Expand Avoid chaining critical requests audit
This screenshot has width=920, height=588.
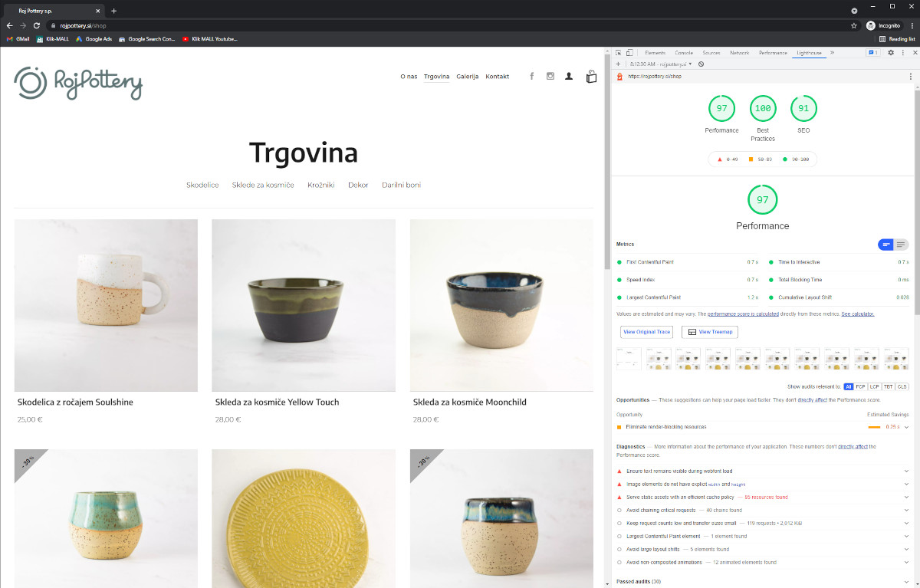763,511
